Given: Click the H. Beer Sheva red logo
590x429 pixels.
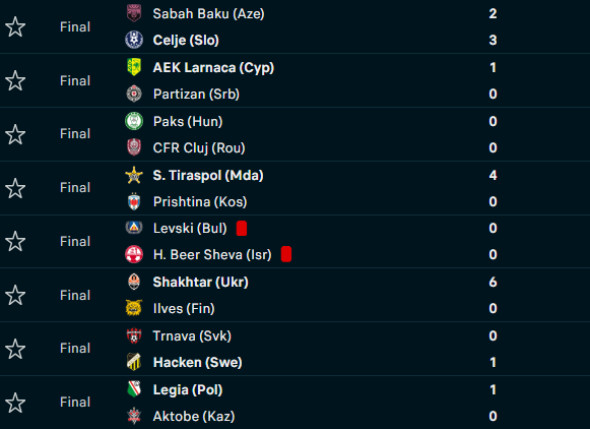Looking at the screenshot, I should click(134, 254).
